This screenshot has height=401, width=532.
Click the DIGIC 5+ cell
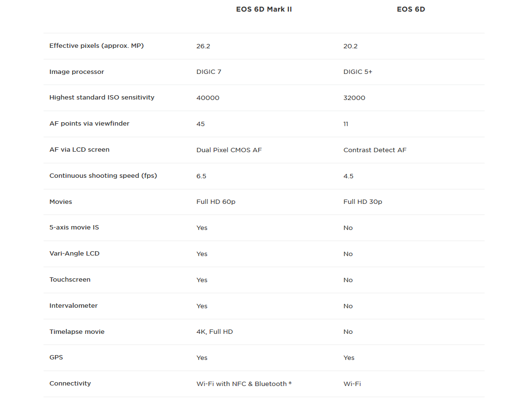point(357,72)
